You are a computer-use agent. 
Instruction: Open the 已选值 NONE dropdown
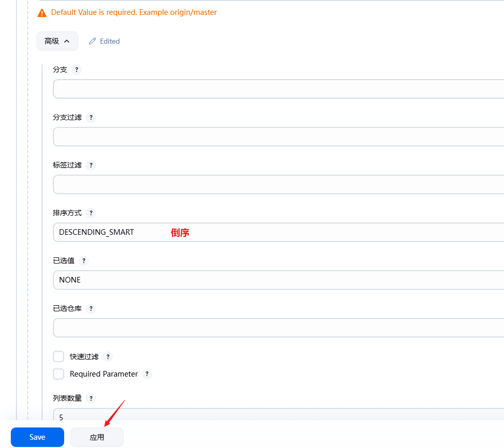[x=278, y=280]
